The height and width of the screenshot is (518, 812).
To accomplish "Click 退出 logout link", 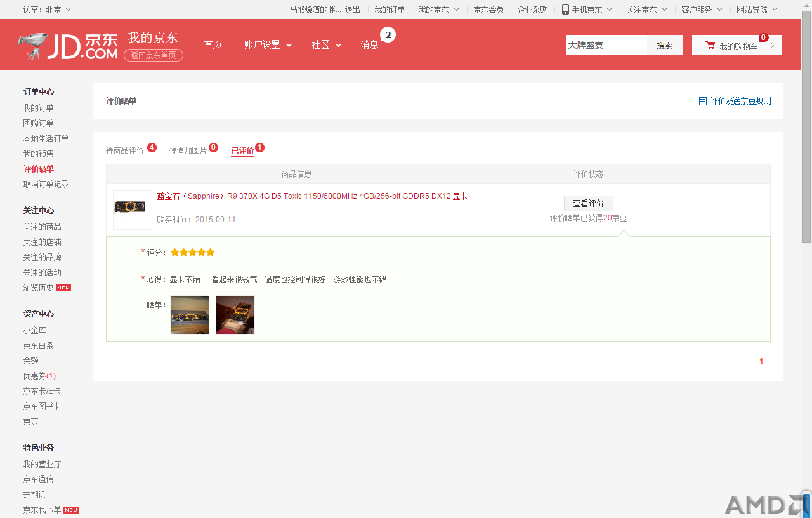I will pos(352,10).
